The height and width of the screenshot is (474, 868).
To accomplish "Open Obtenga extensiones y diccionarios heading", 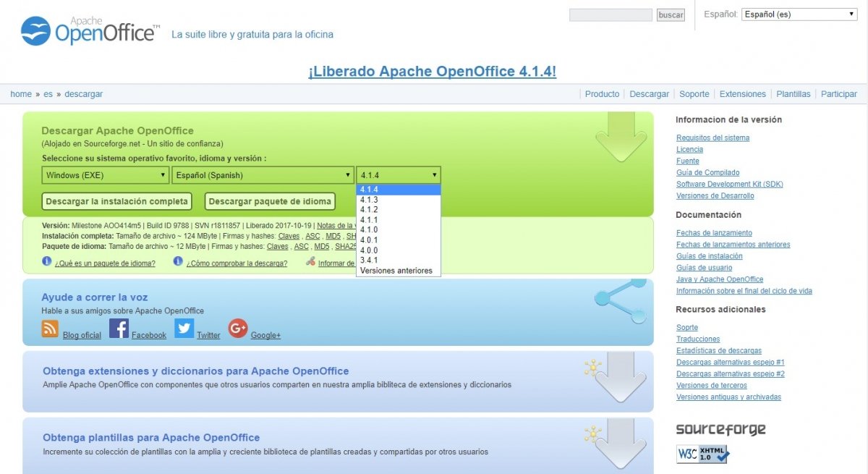I will [x=195, y=371].
